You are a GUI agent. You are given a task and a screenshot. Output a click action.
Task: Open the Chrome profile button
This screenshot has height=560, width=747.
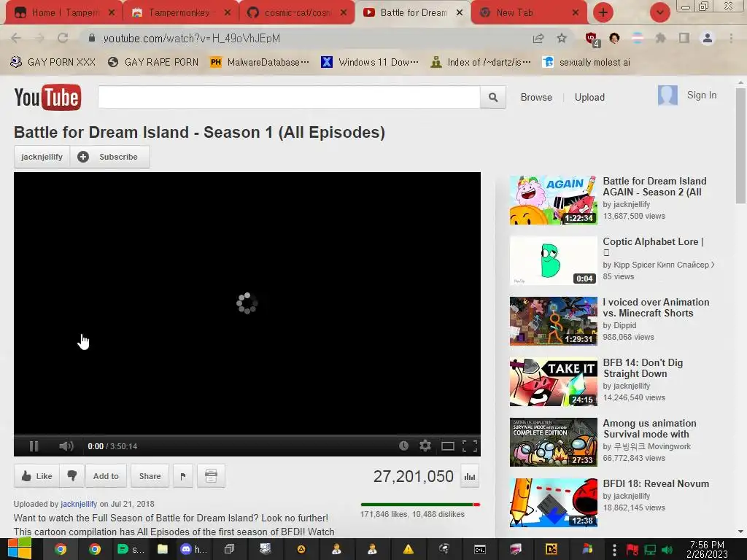(x=708, y=38)
